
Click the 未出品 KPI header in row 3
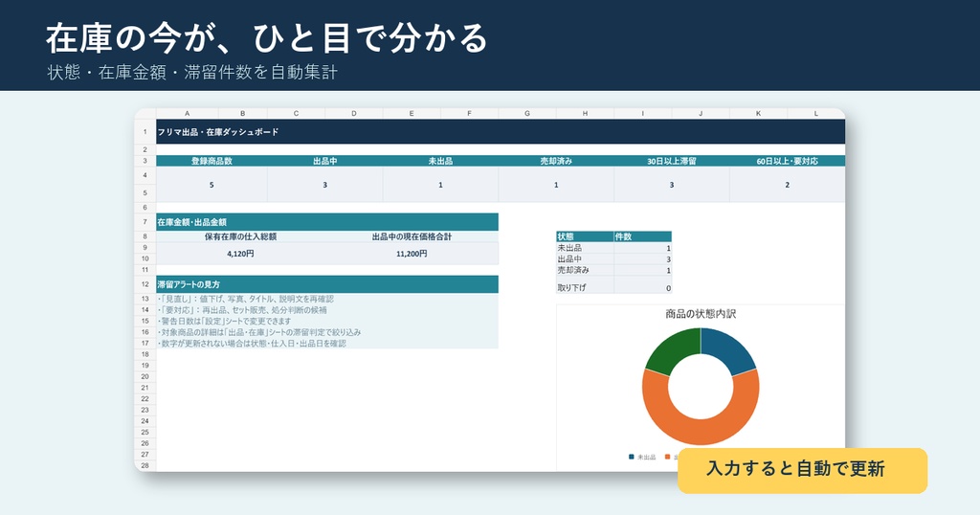tap(440, 161)
